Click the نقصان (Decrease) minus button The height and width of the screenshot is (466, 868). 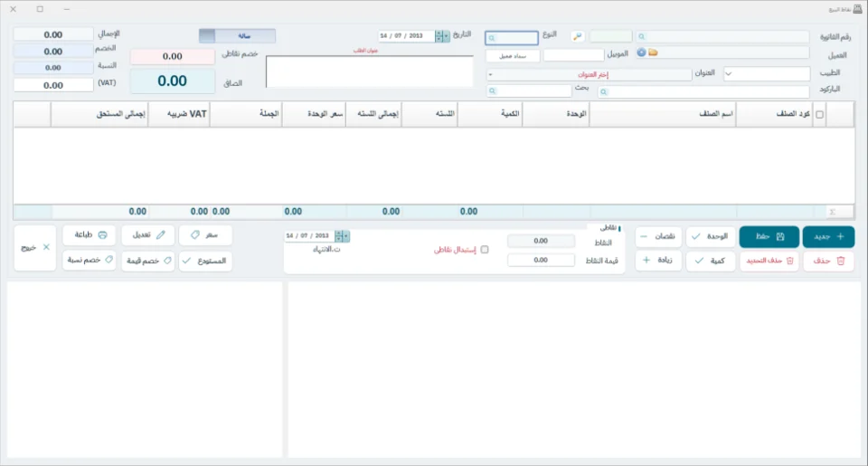click(x=658, y=236)
